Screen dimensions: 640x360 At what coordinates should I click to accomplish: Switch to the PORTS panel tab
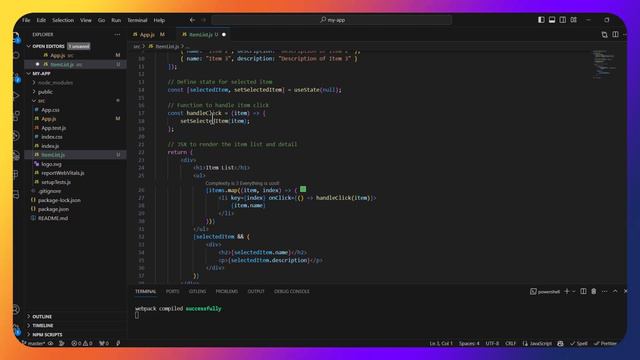[173, 291]
